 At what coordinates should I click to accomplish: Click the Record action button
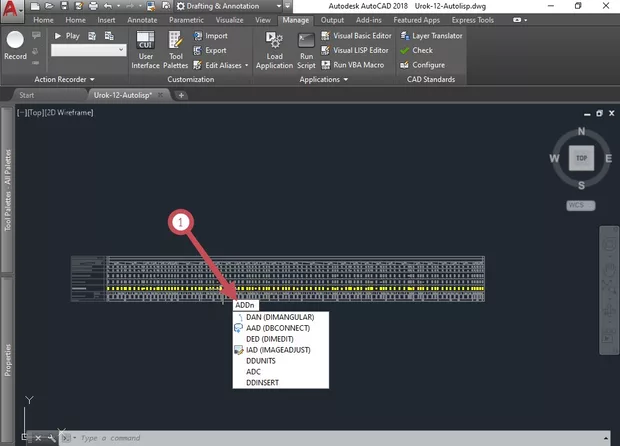15,44
